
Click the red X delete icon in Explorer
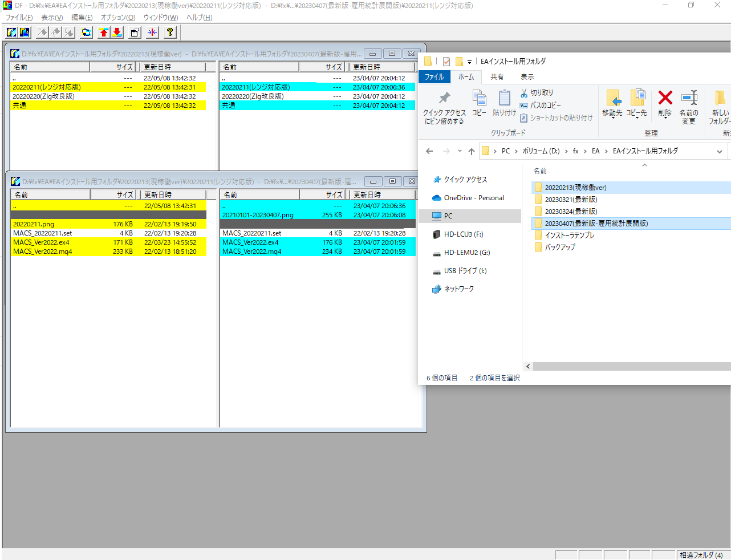(x=665, y=98)
